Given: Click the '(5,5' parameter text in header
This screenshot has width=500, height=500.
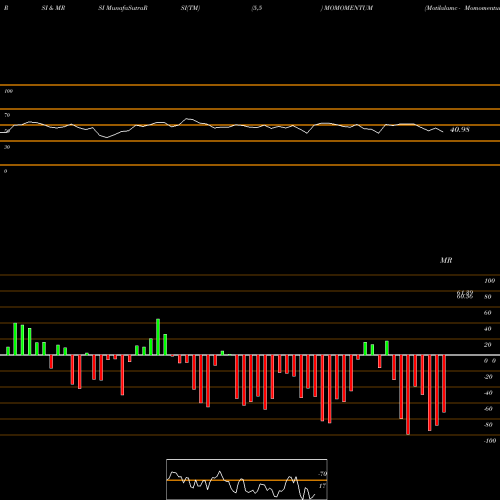Looking at the screenshot, I should point(257,8).
